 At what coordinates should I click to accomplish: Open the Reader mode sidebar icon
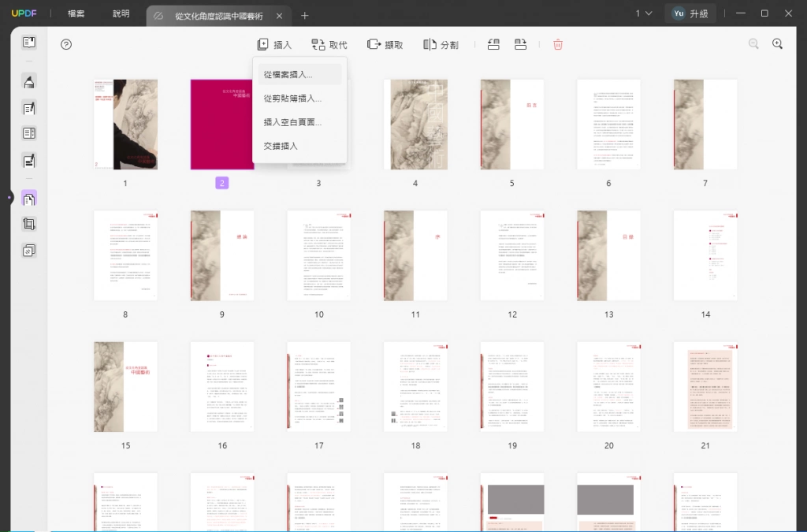click(x=29, y=43)
